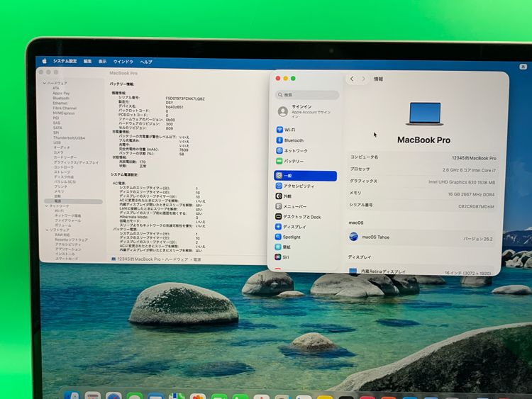Click the 内蔵Retinaディスプレイ display icon
The height and width of the screenshot is (399, 532).
(353, 271)
